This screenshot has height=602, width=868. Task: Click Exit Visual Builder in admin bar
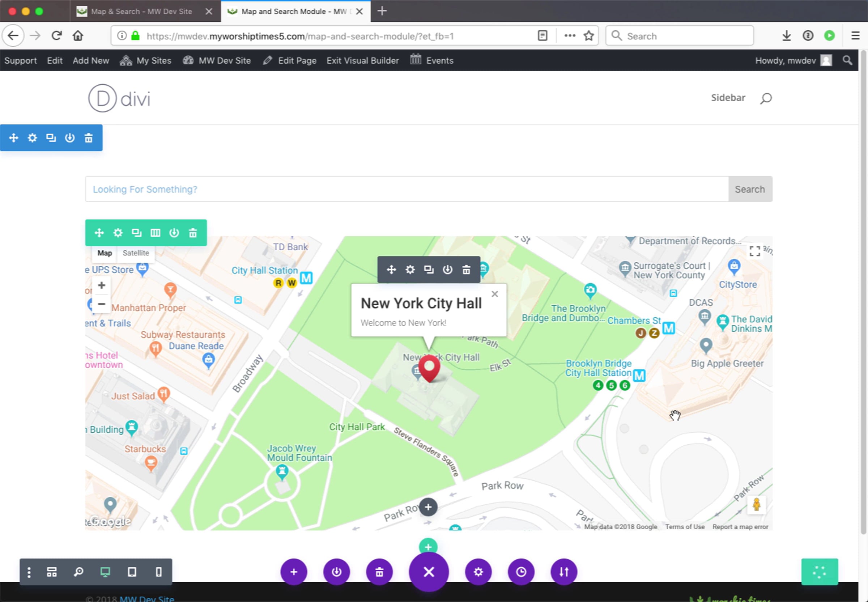pos(362,60)
